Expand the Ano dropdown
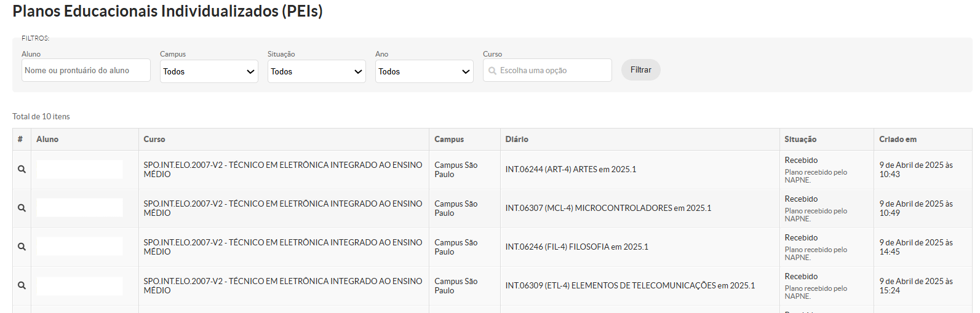This screenshot has height=313, width=980. (424, 71)
